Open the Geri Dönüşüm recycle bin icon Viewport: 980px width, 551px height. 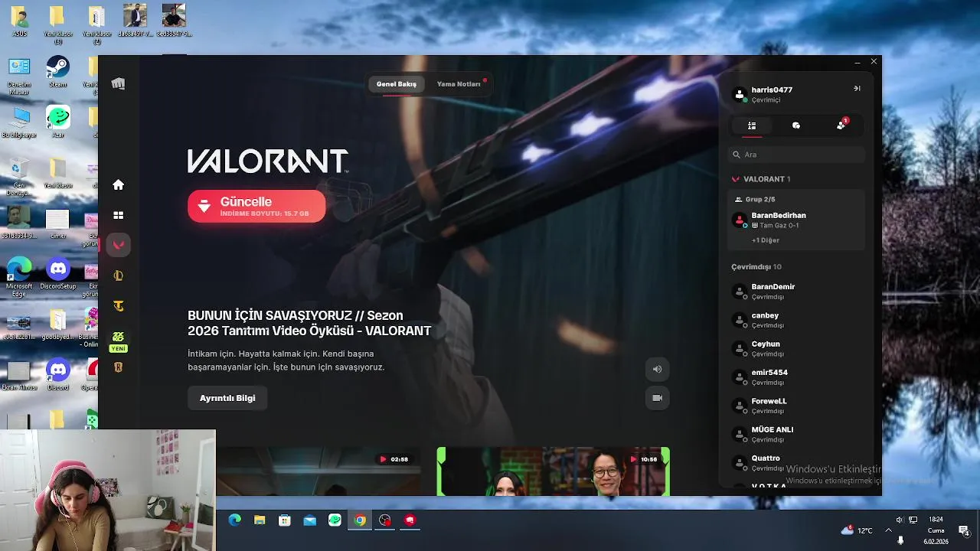19,178
